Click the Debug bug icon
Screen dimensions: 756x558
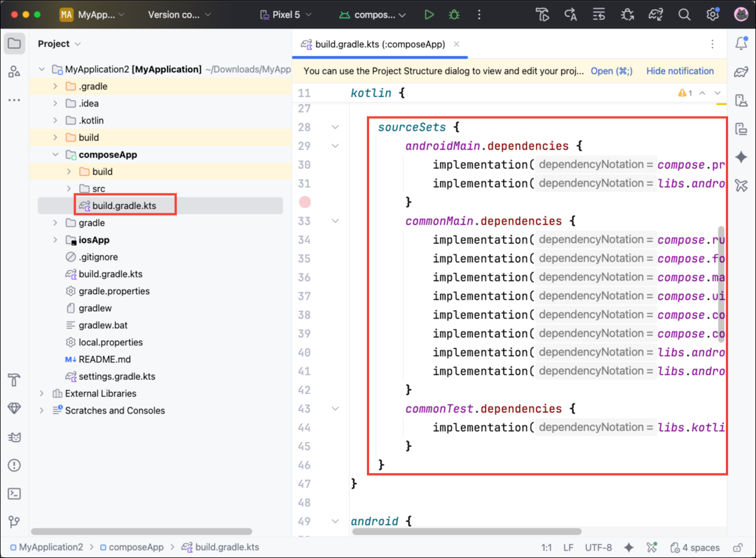(x=454, y=15)
